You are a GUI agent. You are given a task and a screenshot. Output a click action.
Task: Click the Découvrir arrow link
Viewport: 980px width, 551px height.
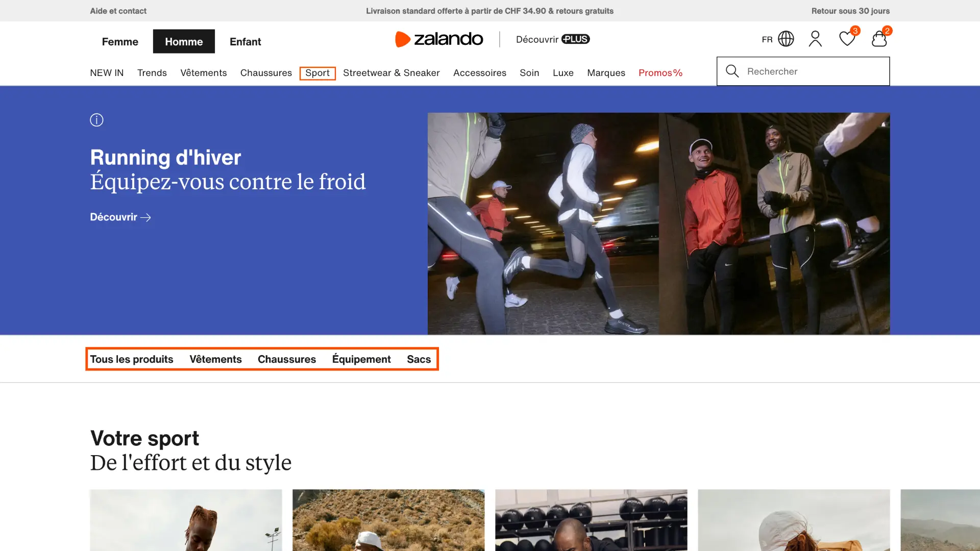(120, 217)
